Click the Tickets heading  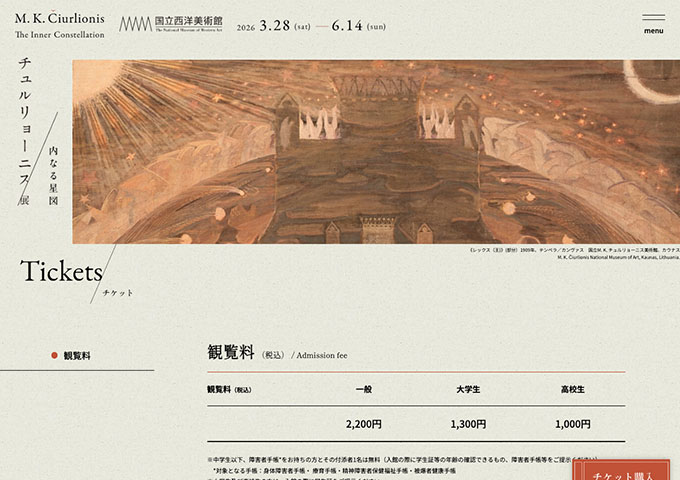(61, 272)
